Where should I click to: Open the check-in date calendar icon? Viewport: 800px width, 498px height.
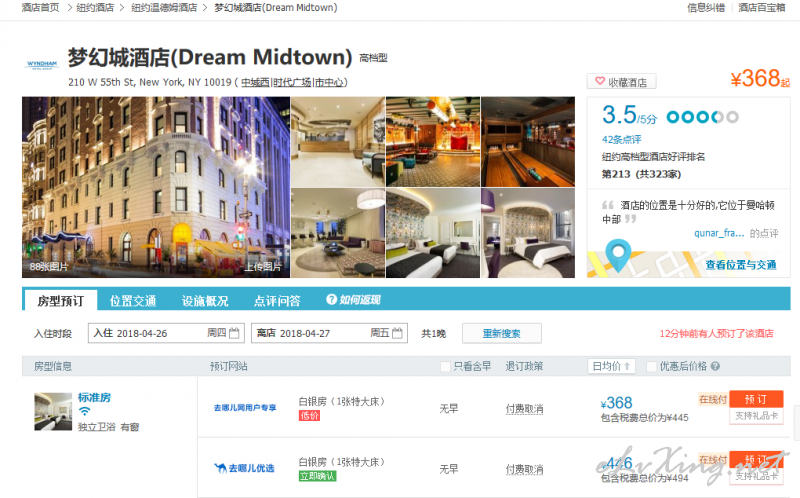(x=234, y=333)
